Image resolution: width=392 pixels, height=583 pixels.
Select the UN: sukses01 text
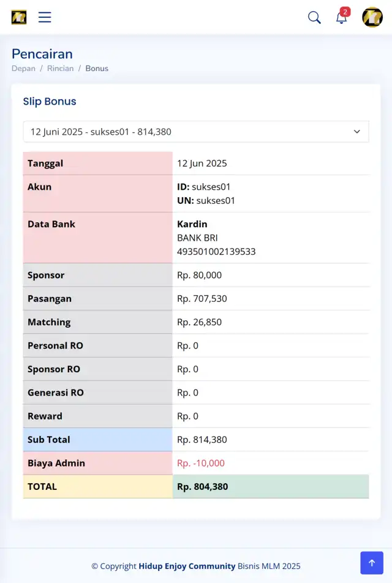[206, 200]
